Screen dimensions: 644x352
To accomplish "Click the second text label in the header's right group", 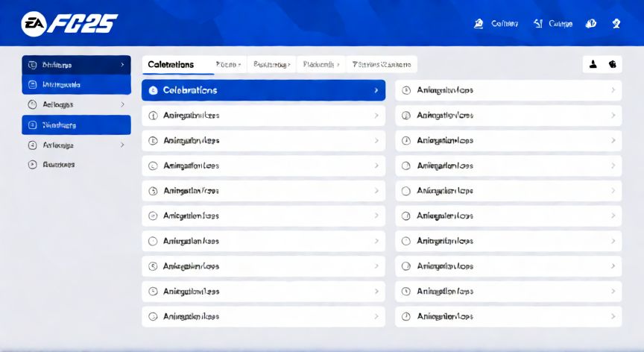I will point(561,24).
